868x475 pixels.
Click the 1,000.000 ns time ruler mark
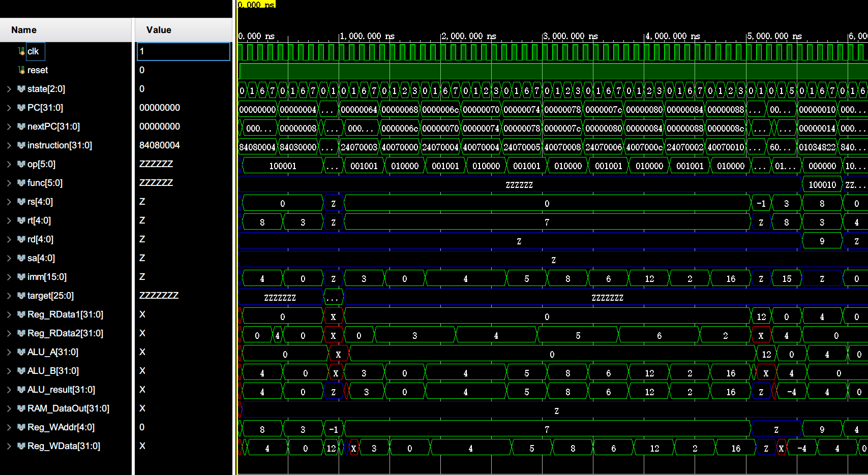367,36
